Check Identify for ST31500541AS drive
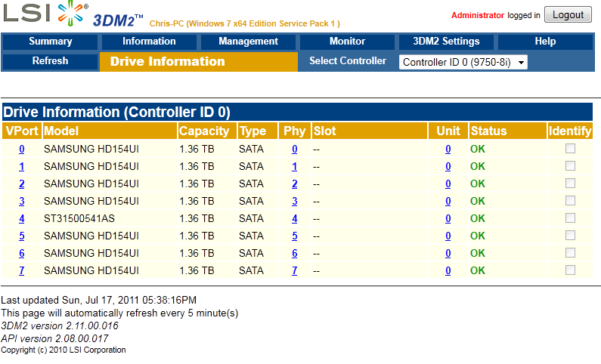This screenshot has width=601, height=364. (x=570, y=217)
